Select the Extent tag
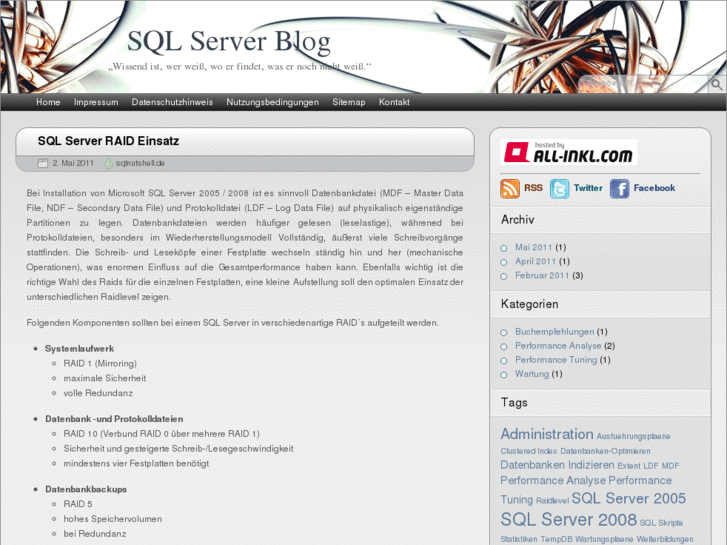727x545 pixels. pyautogui.click(x=629, y=466)
